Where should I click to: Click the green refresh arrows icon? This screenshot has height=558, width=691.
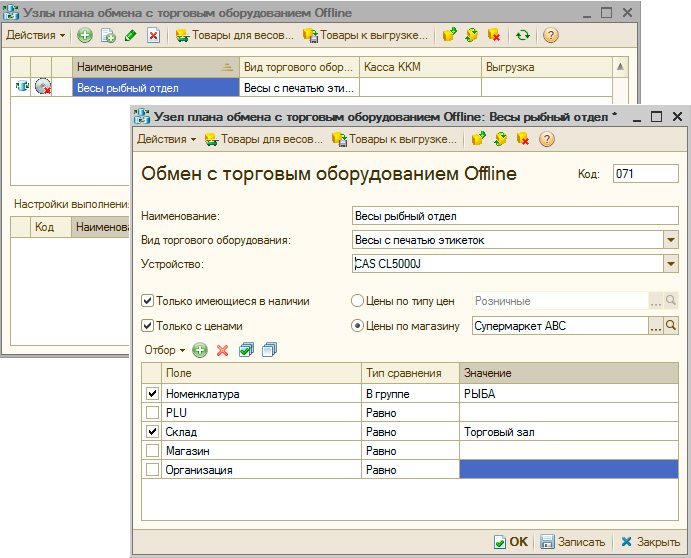(x=523, y=35)
